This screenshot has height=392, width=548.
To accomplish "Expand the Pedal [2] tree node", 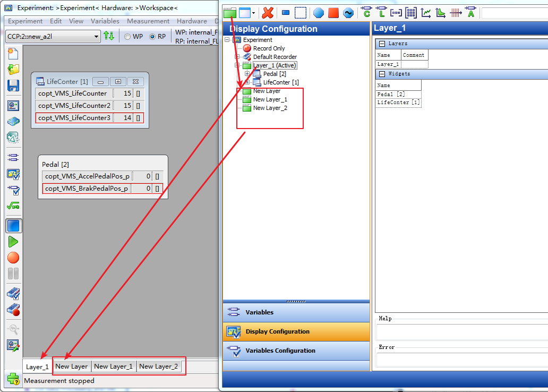I will (247, 74).
